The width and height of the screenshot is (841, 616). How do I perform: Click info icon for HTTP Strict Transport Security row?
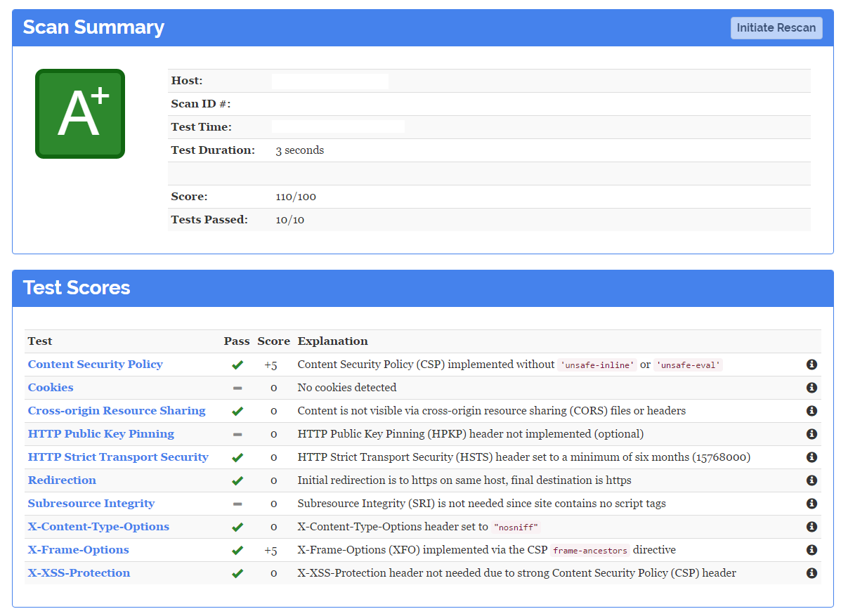click(x=811, y=457)
